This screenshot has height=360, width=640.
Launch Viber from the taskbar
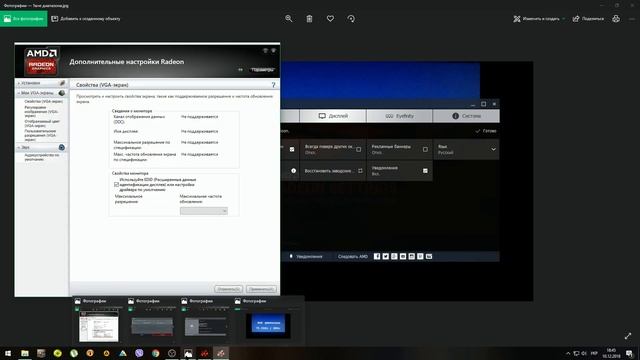click(139, 353)
